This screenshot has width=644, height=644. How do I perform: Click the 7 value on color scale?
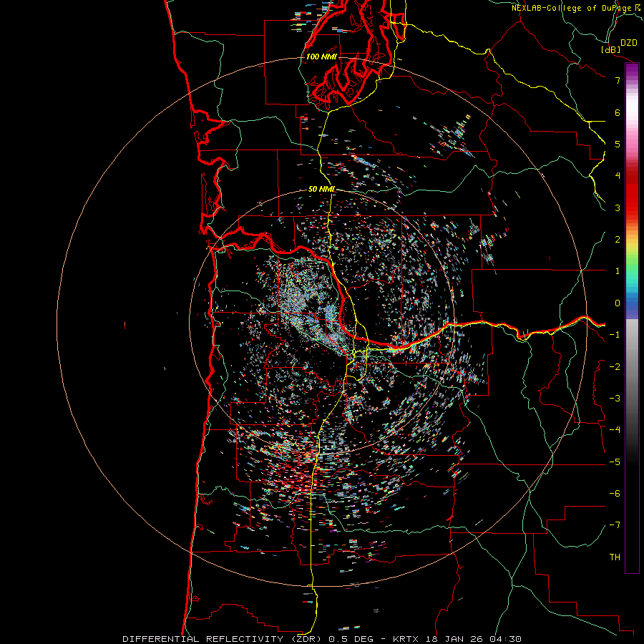(x=618, y=80)
